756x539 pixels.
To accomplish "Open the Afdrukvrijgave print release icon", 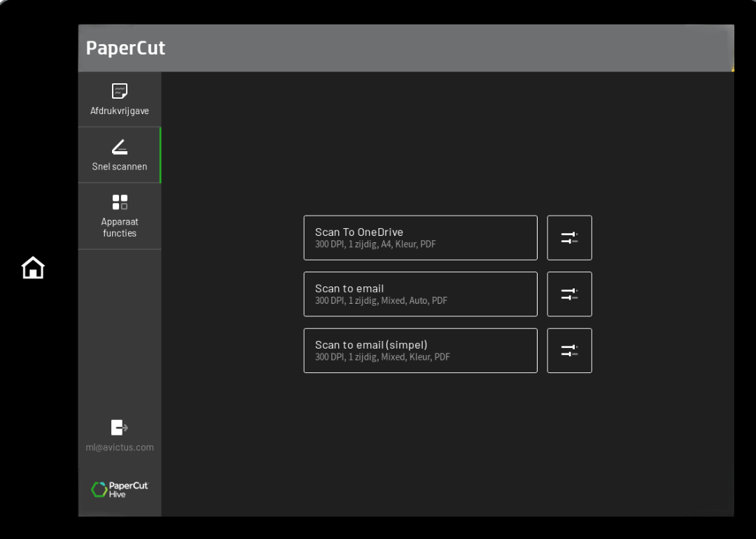I will pos(119,90).
